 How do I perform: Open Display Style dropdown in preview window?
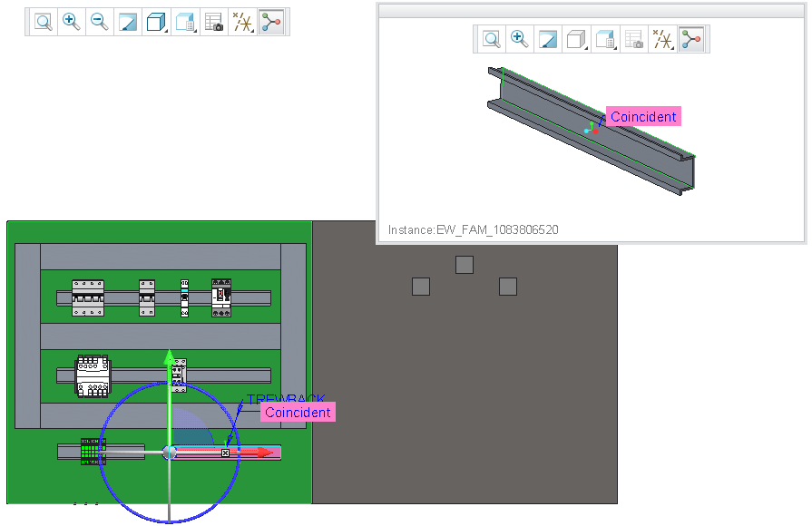pyautogui.click(x=576, y=39)
